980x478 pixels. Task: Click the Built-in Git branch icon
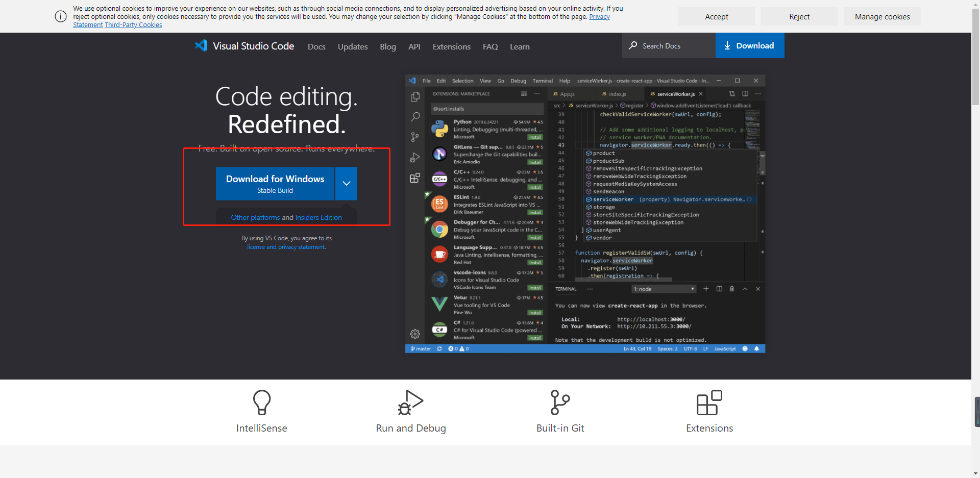pos(560,402)
